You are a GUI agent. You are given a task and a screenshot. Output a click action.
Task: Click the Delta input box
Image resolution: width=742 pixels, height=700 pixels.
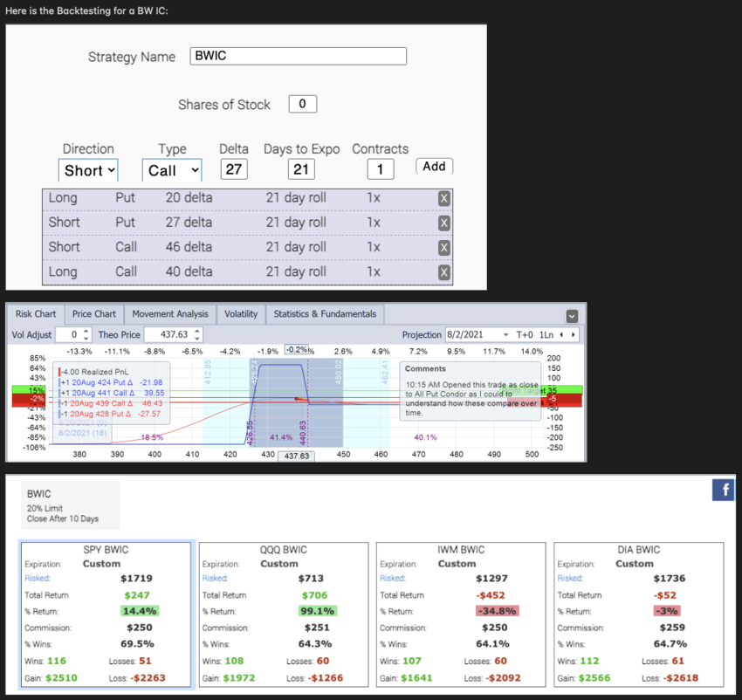[234, 169]
